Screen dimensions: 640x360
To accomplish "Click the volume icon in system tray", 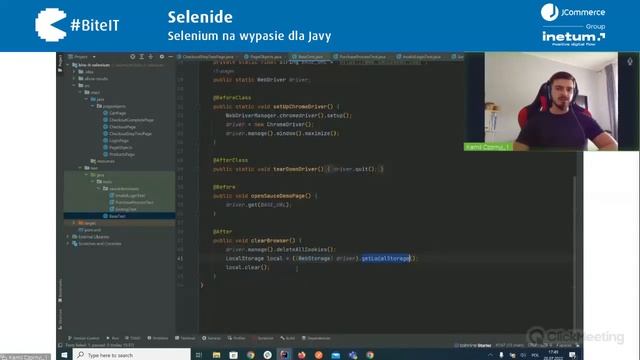I will pos(523,356).
